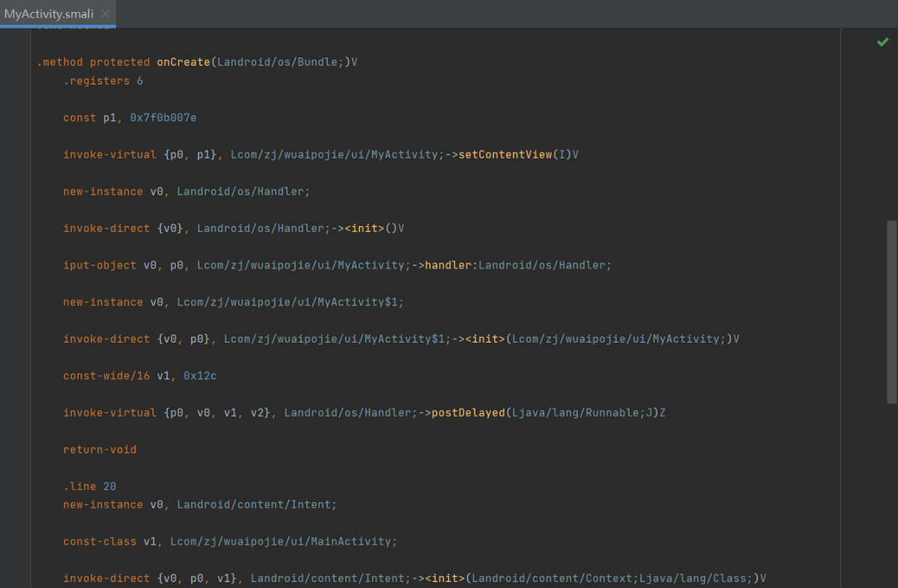
Task: Place cursor on return-void statement
Action: pos(100,450)
